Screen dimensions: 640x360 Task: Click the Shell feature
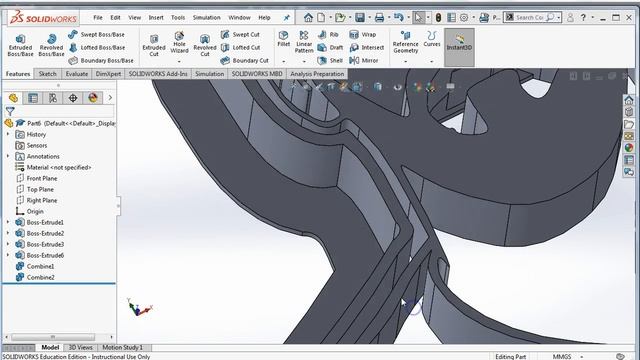click(330, 60)
